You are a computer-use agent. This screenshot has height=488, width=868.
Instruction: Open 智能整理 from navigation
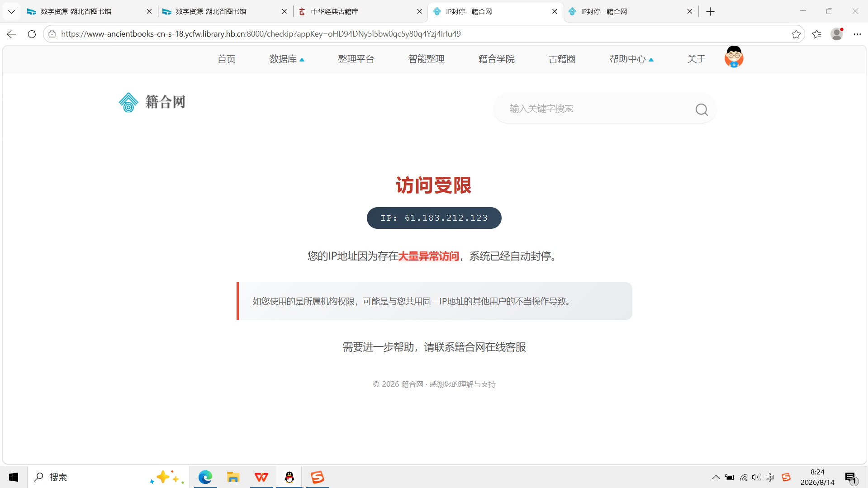click(427, 59)
